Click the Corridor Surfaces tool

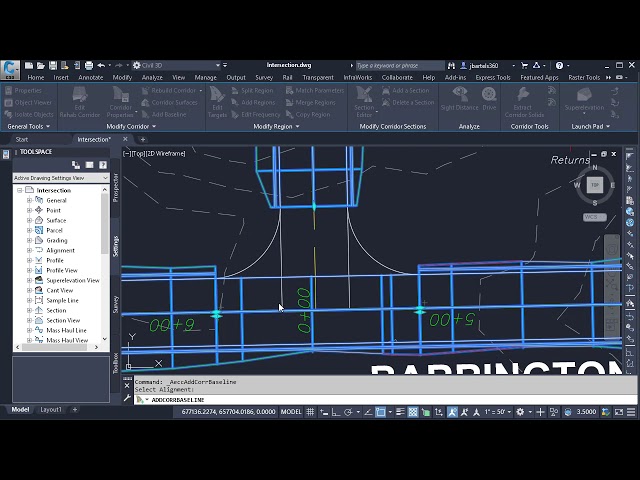pos(170,102)
